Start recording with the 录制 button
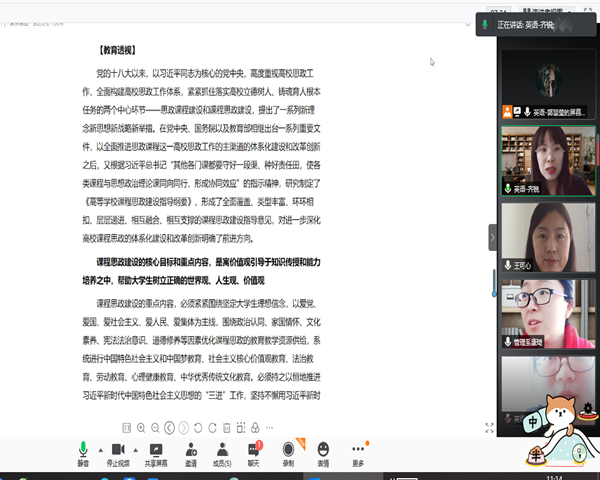600x480 pixels. 288,451
